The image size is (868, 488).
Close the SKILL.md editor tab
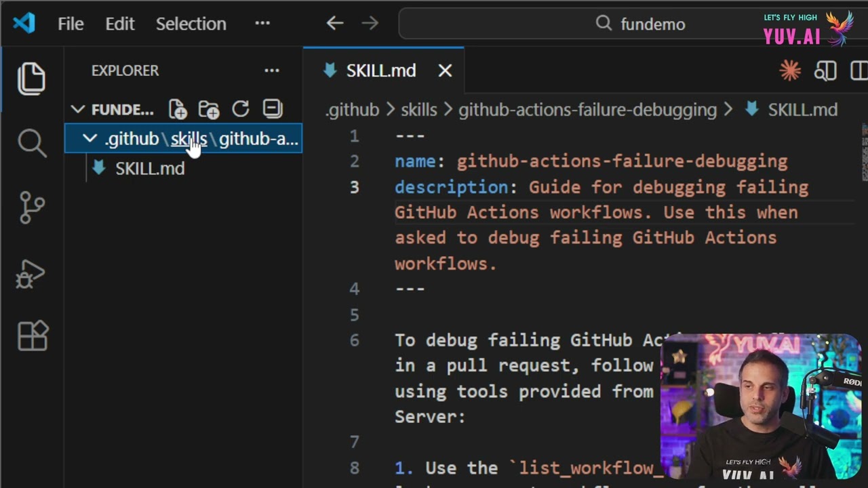[x=445, y=70]
